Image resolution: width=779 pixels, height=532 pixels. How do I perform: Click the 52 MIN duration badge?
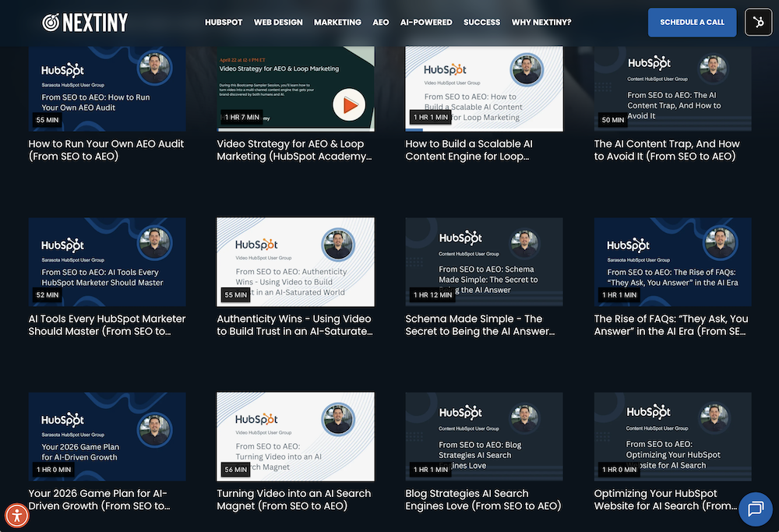point(48,295)
